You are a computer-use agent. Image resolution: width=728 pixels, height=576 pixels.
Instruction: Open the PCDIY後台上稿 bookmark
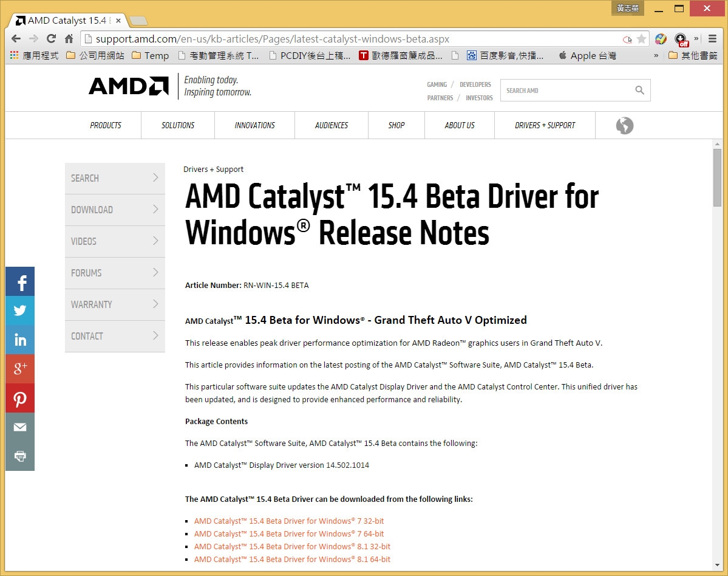(310, 56)
